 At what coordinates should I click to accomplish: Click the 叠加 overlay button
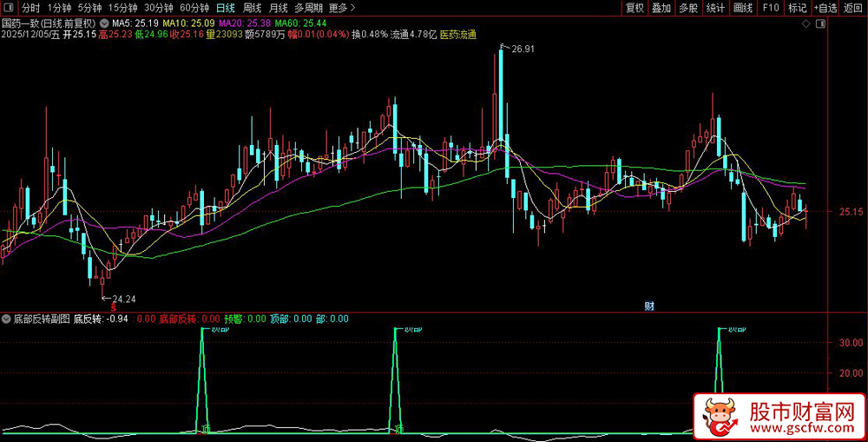661,8
